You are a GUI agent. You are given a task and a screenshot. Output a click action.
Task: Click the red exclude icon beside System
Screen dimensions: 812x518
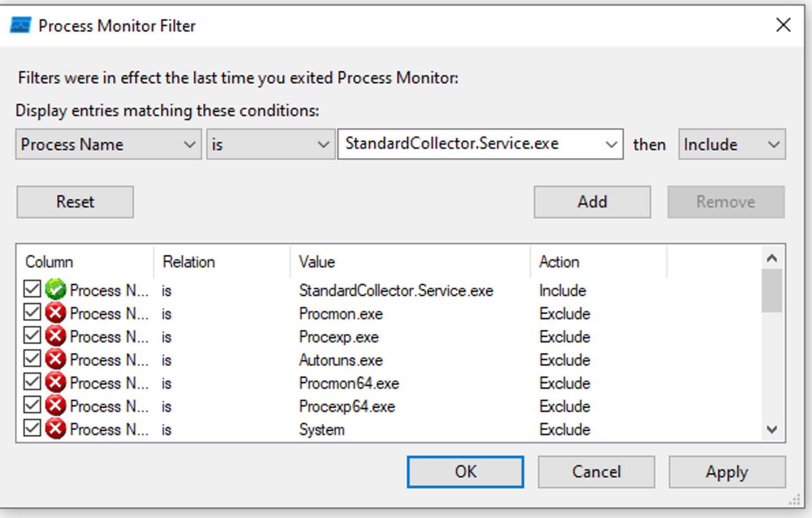[55, 429]
